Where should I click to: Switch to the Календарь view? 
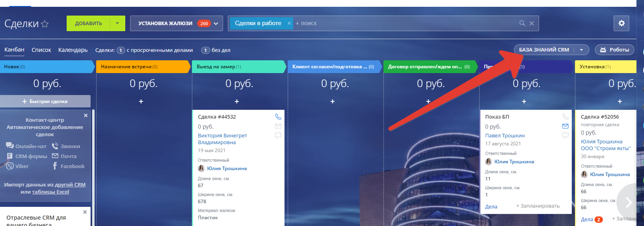coord(73,50)
